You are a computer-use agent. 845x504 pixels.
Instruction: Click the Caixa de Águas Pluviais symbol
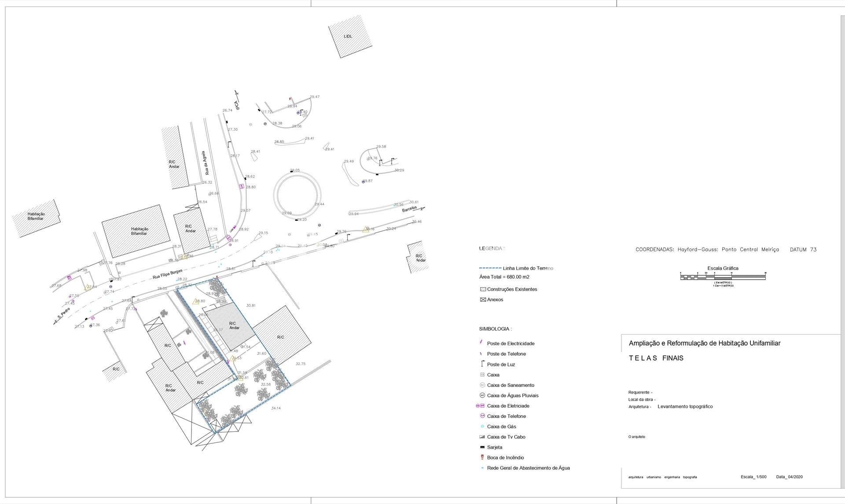coord(482,395)
